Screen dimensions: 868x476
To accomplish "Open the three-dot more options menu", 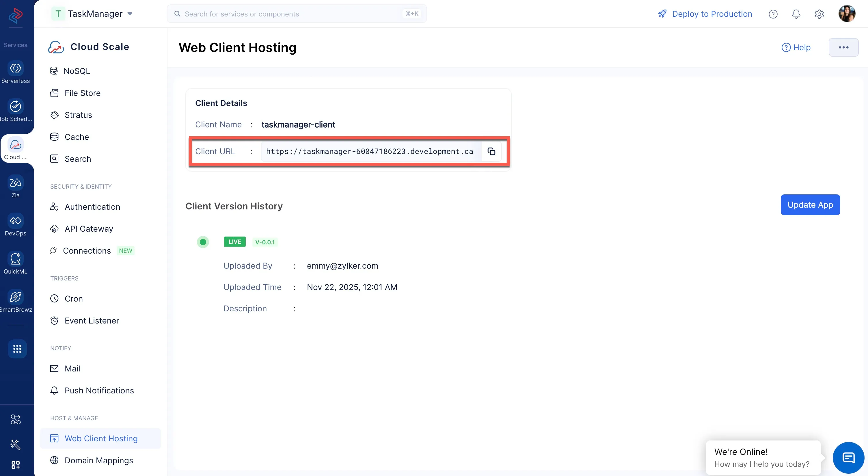I will coord(843,48).
